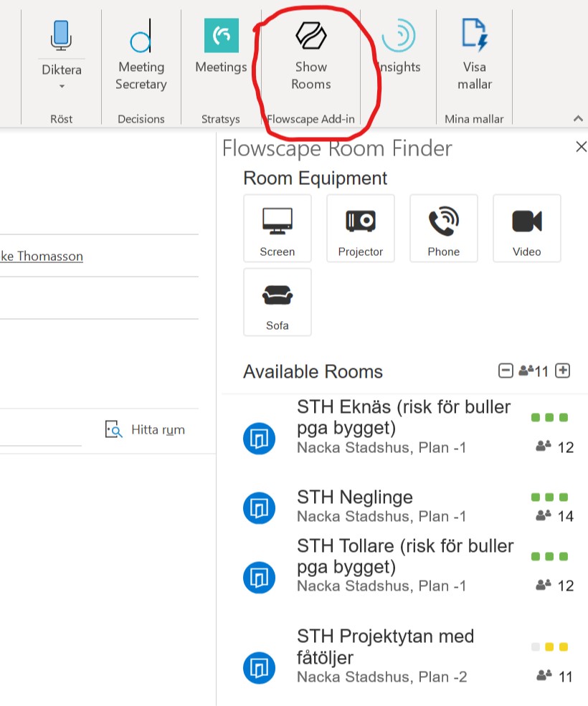Select room STH Neglinge
The image size is (588, 706).
click(x=404, y=507)
